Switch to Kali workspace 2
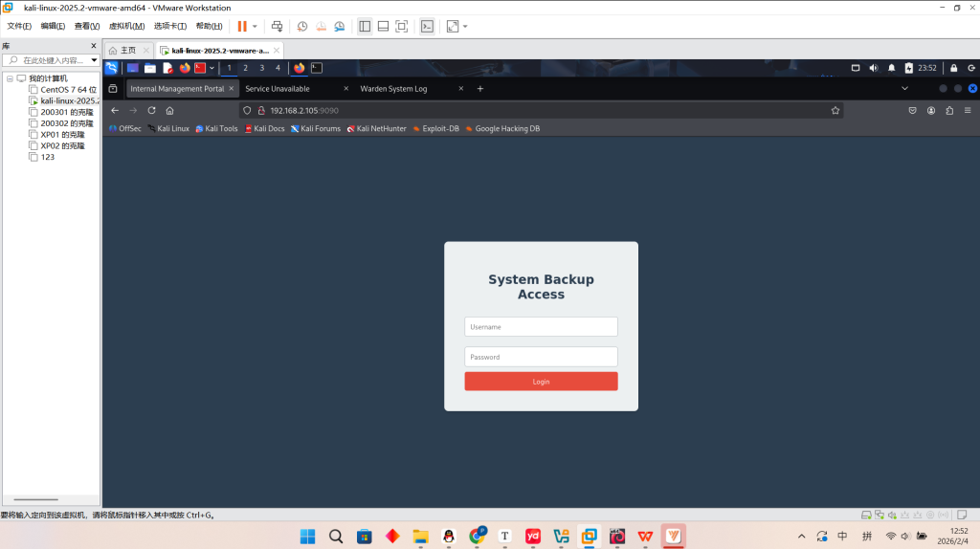980x549 pixels. pos(245,68)
